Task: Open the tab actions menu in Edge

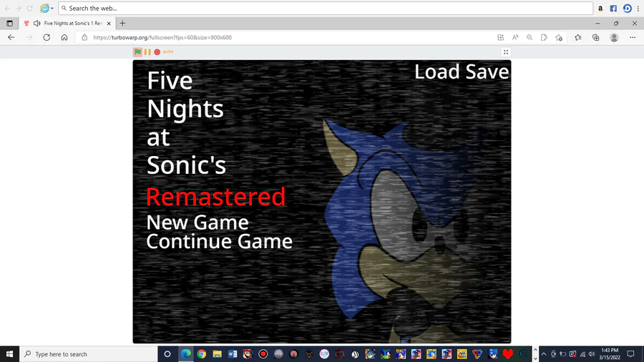Action: coord(9,24)
